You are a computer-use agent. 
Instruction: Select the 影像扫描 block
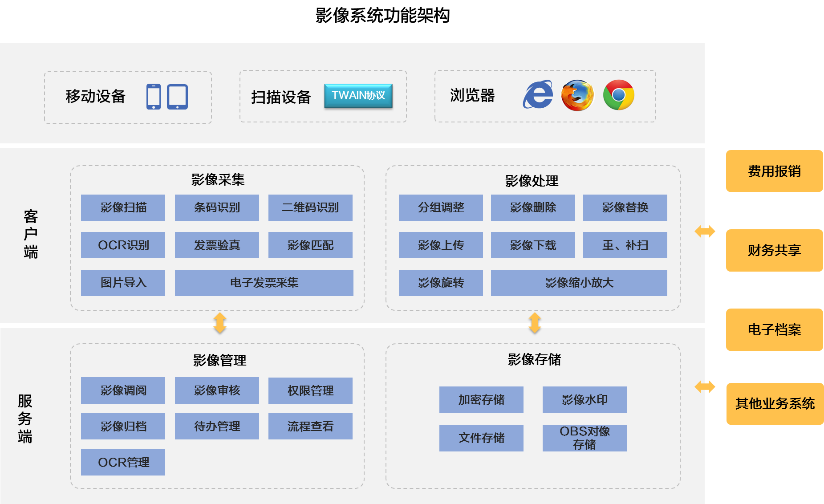tap(123, 207)
